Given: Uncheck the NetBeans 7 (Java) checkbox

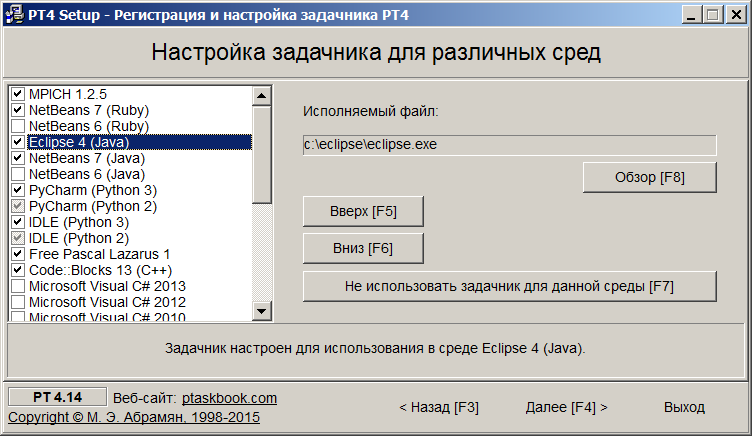Looking at the screenshot, I should point(18,158).
